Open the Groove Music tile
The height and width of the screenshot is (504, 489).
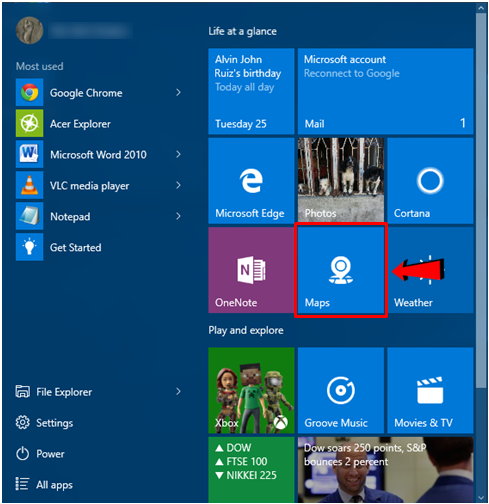pyautogui.click(x=341, y=390)
